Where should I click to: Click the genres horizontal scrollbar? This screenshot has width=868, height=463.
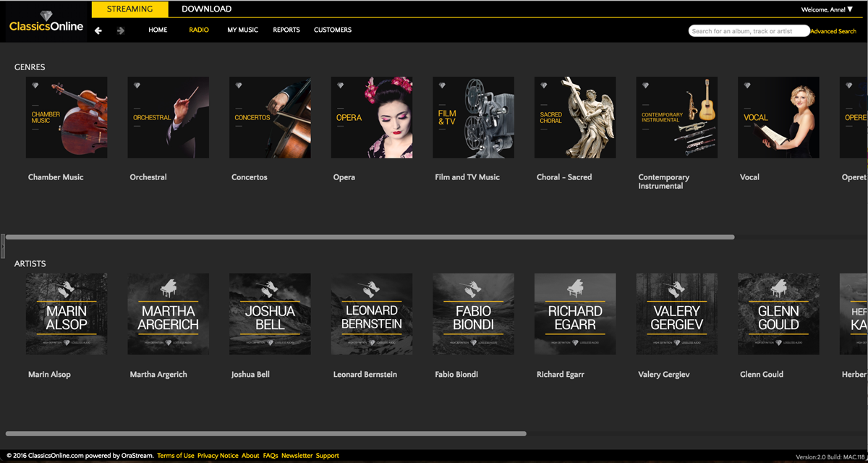369,237
